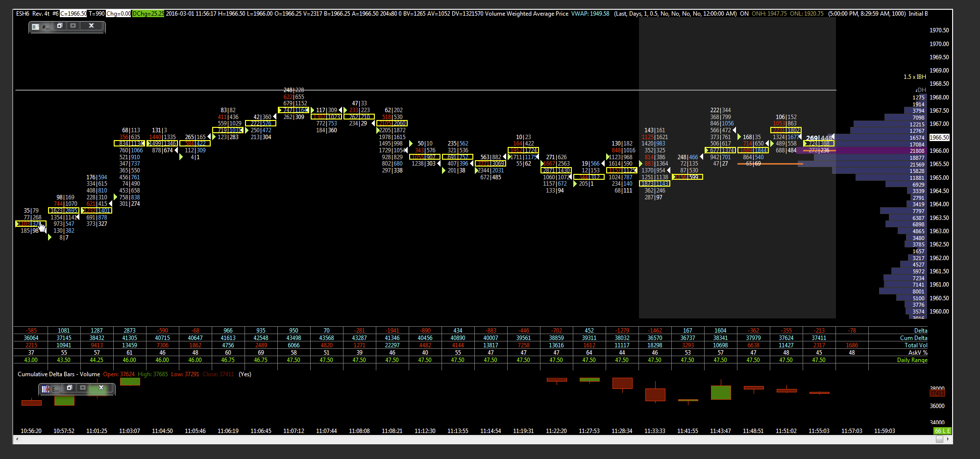
Task: Click the chart icon in the top mini window title
Action: pyautogui.click(x=35, y=26)
